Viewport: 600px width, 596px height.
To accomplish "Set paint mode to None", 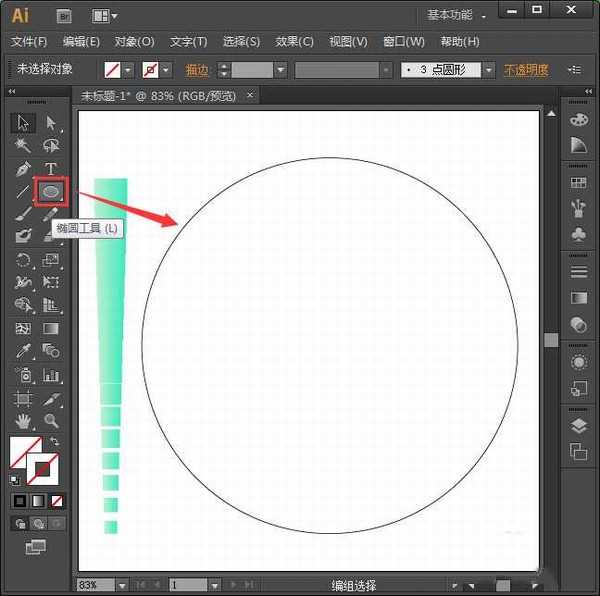I will pyautogui.click(x=57, y=500).
